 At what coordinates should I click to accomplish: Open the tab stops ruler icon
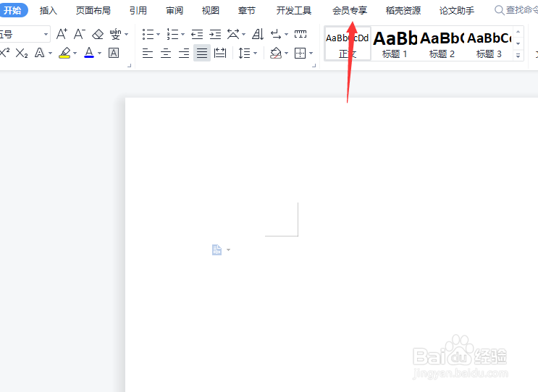[x=300, y=34]
